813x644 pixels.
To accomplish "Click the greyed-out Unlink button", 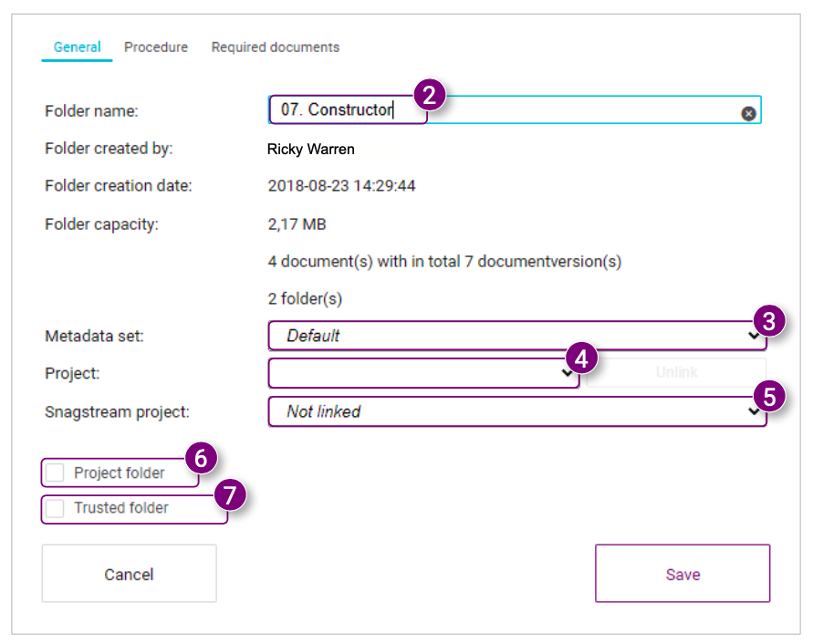I will 676,373.
